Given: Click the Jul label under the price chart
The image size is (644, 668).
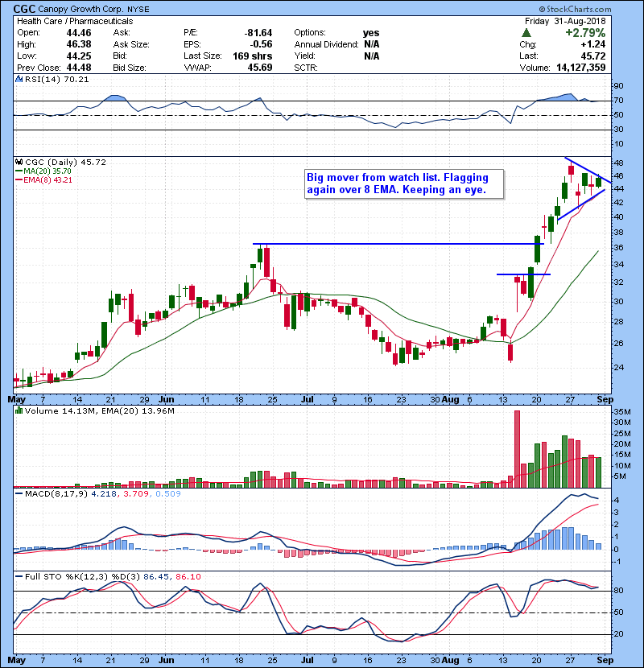Looking at the screenshot, I should pos(308,400).
